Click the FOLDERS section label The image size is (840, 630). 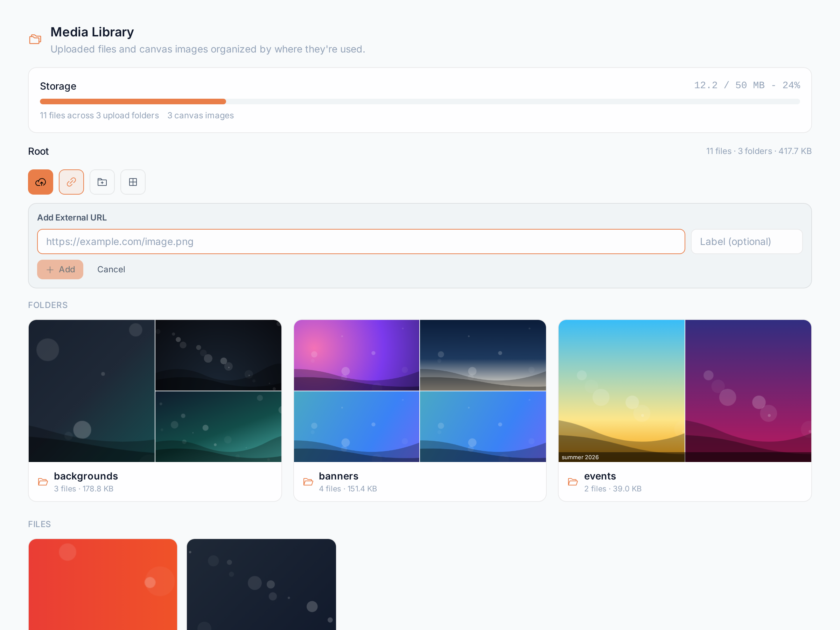click(x=48, y=305)
